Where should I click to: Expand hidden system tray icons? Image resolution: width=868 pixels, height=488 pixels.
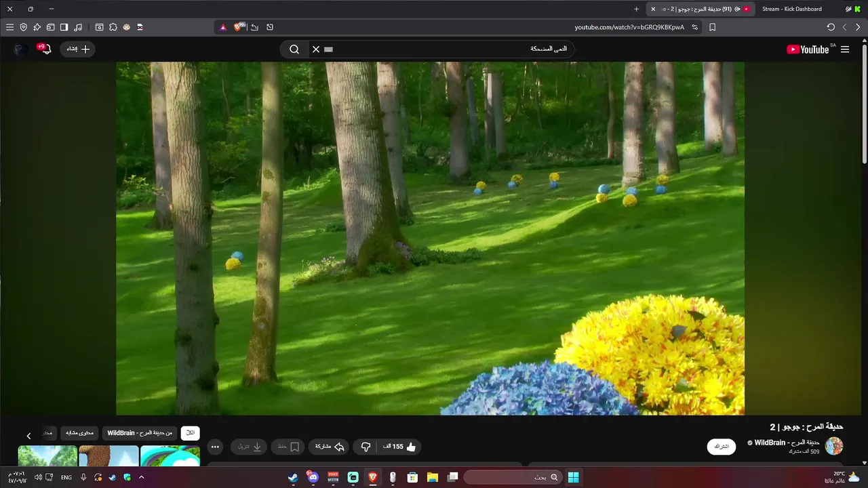click(x=141, y=477)
